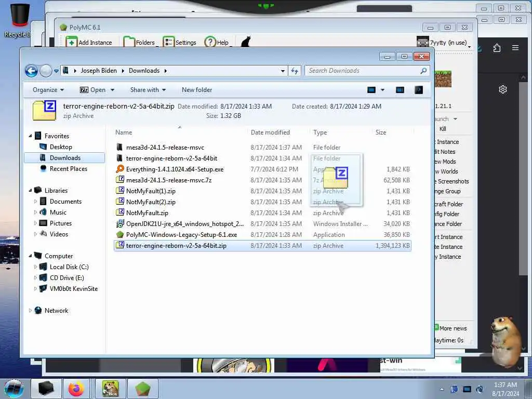The width and height of the screenshot is (532, 399).
Task: Click the Explorer help icon
Action: (x=419, y=90)
